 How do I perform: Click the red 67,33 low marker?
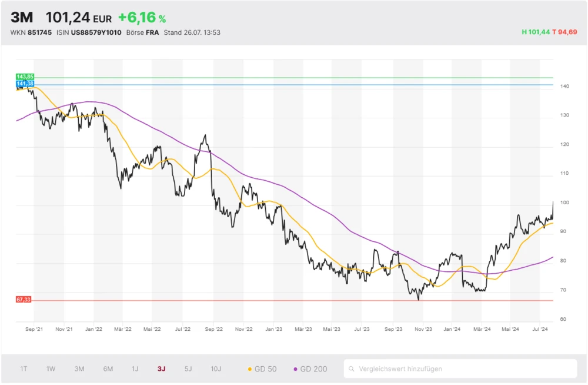pyautogui.click(x=24, y=300)
